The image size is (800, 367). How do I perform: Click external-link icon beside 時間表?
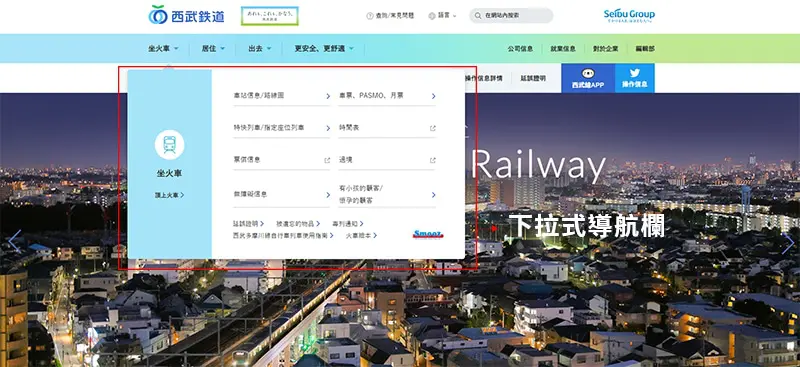(x=433, y=128)
